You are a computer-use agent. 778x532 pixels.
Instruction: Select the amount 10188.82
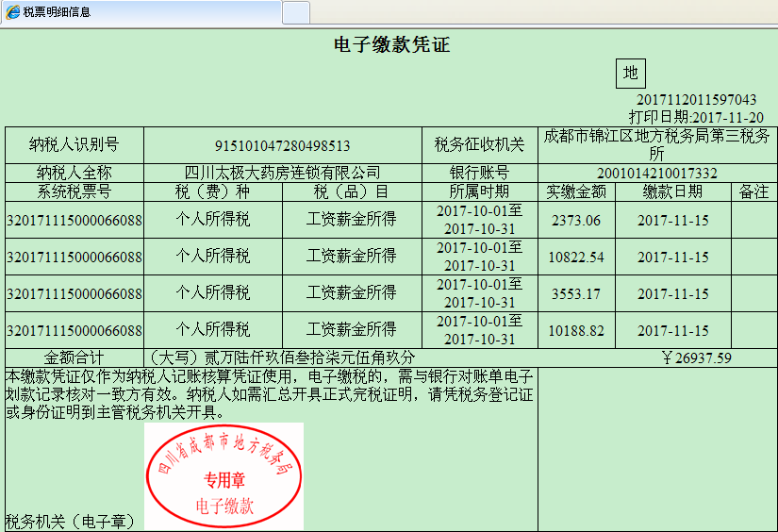click(x=576, y=330)
